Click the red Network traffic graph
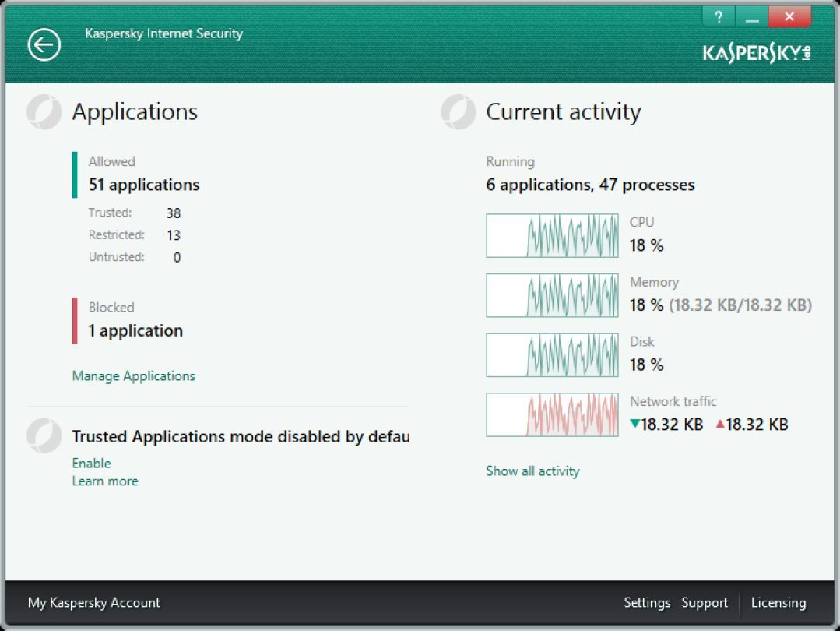 552,414
